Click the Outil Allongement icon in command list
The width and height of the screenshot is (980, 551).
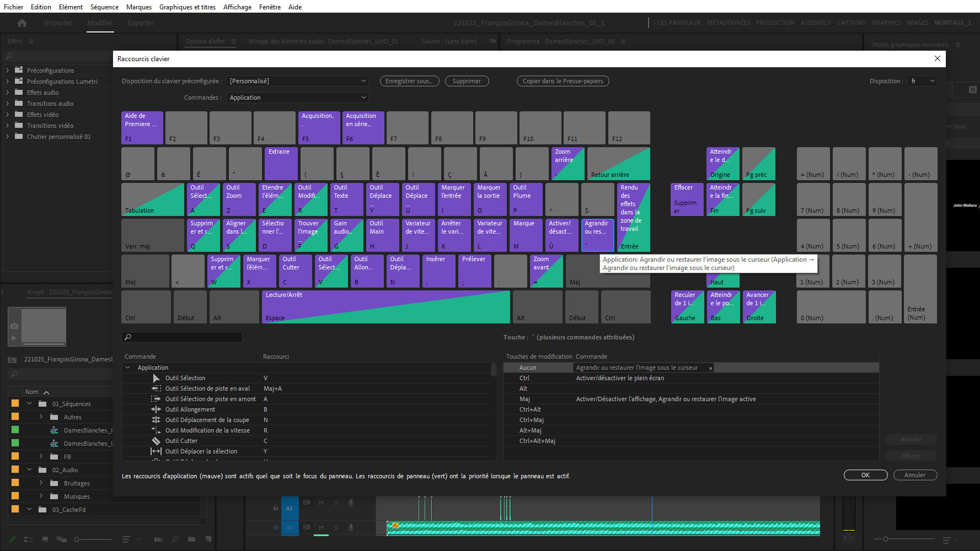pyautogui.click(x=156, y=409)
